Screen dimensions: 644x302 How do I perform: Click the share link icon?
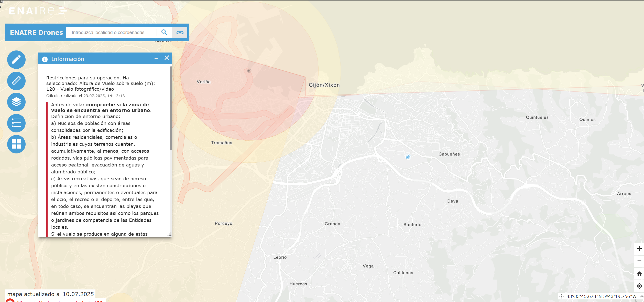click(x=180, y=33)
